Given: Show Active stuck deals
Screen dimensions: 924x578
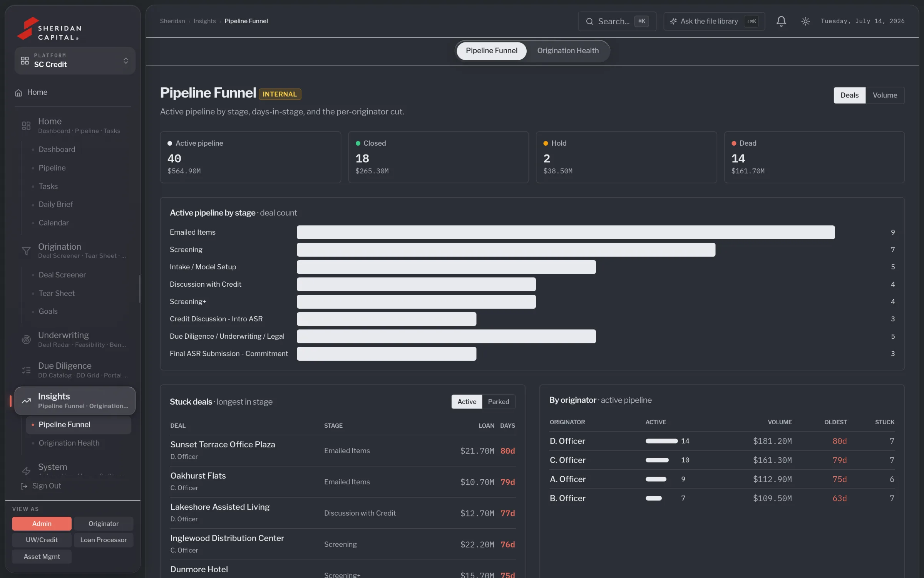Looking at the screenshot, I should click(x=467, y=402).
